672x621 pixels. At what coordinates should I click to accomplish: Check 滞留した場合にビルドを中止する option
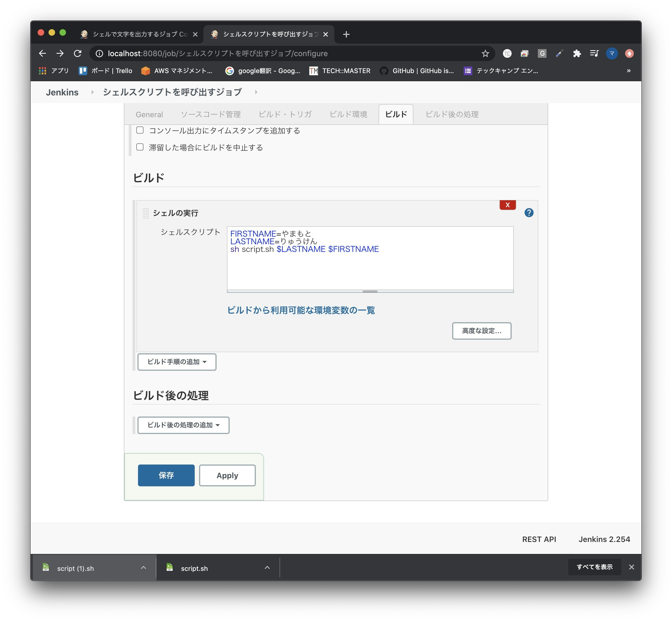[140, 147]
